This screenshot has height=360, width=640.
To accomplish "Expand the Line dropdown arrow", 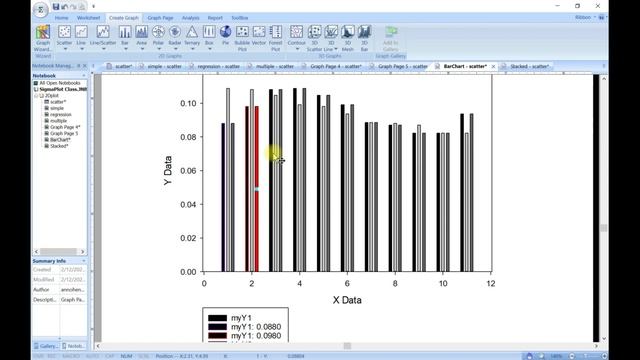I will point(81,49).
